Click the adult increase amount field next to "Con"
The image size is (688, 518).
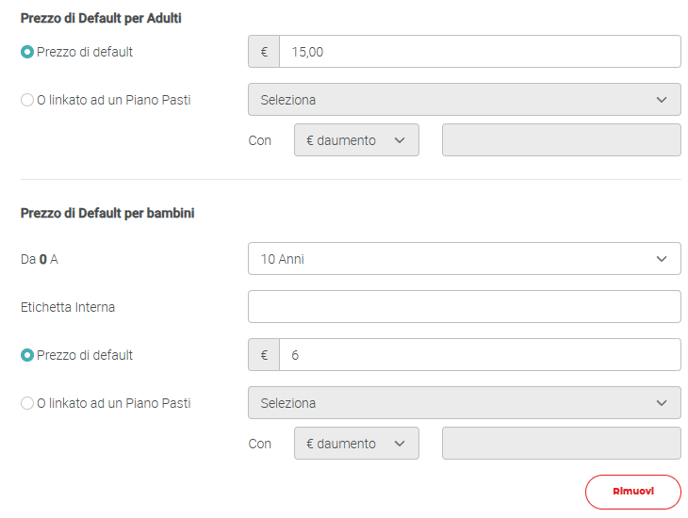click(x=561, y=140)
